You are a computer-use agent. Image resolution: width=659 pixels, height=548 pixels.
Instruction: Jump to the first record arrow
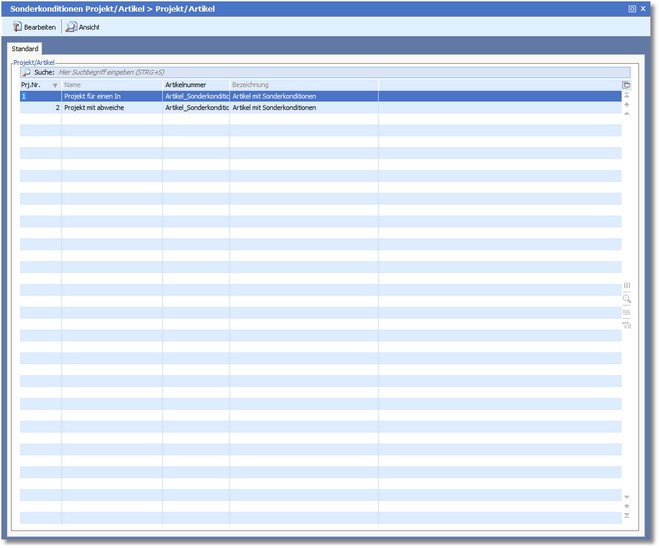(x=626, y=96)
